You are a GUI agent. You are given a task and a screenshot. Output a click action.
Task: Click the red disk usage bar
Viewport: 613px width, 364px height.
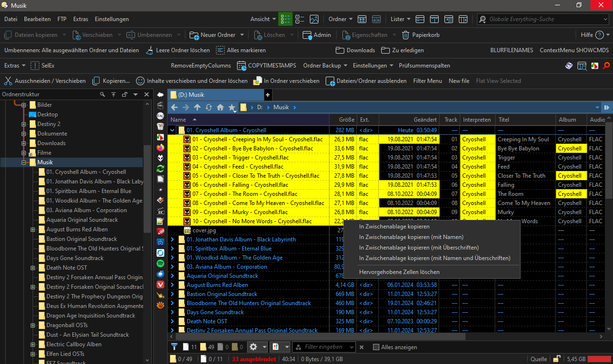coord(599,359)
